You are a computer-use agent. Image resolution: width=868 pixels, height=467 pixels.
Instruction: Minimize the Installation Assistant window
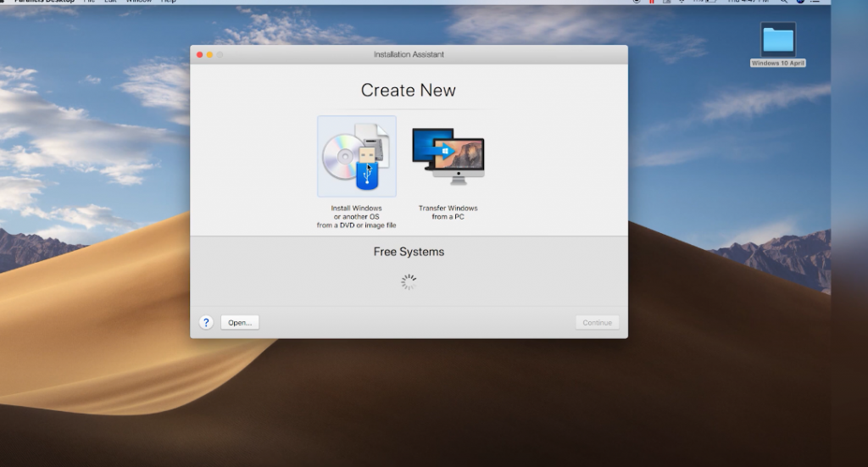click(x=210, y=54)
